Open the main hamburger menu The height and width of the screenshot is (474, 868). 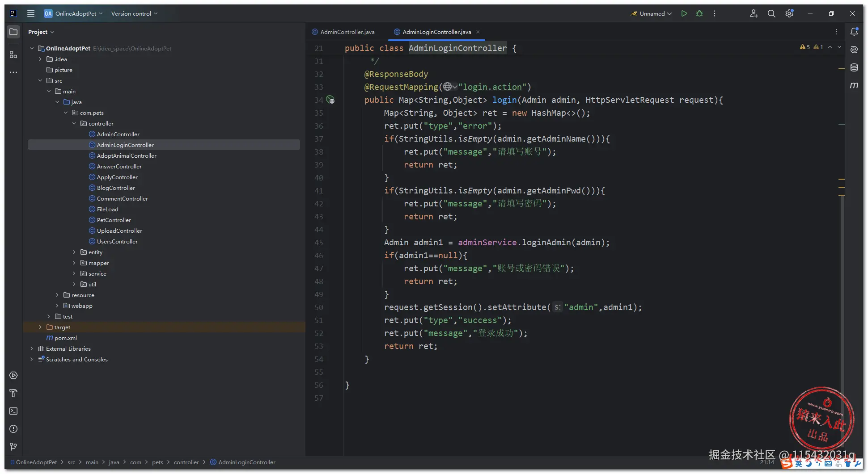[31, 13]
